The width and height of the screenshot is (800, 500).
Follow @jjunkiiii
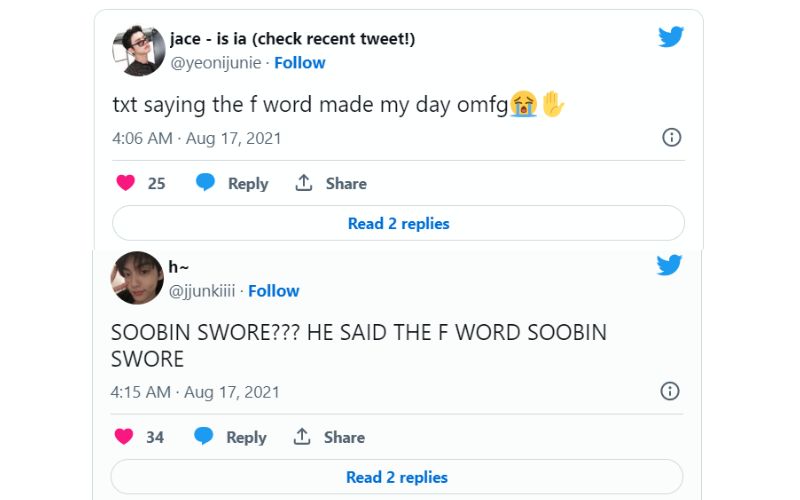pyautogui.click(x=274, y=290)
